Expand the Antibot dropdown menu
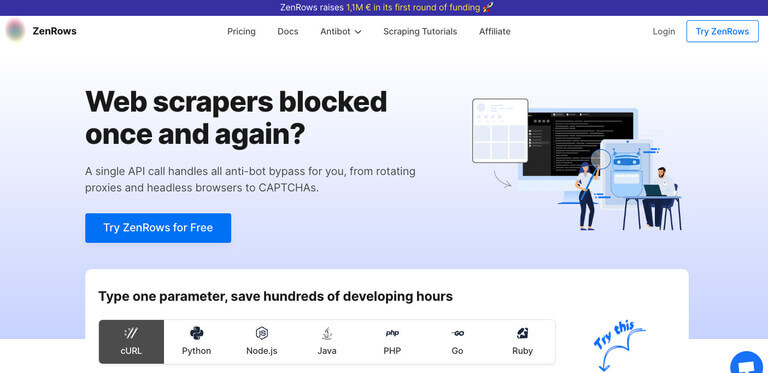 (341, 31)
